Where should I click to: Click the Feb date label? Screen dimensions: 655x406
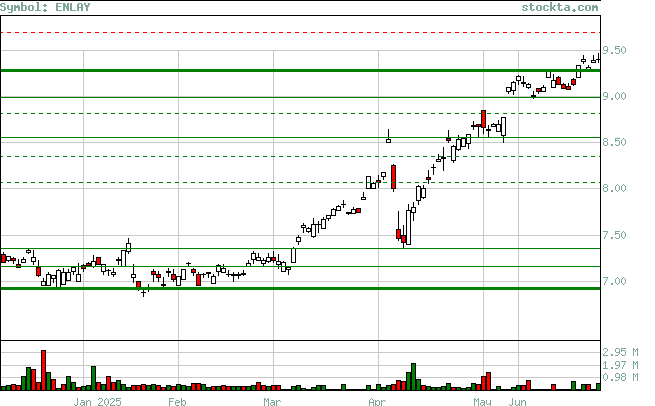click(x=177, y=402)
